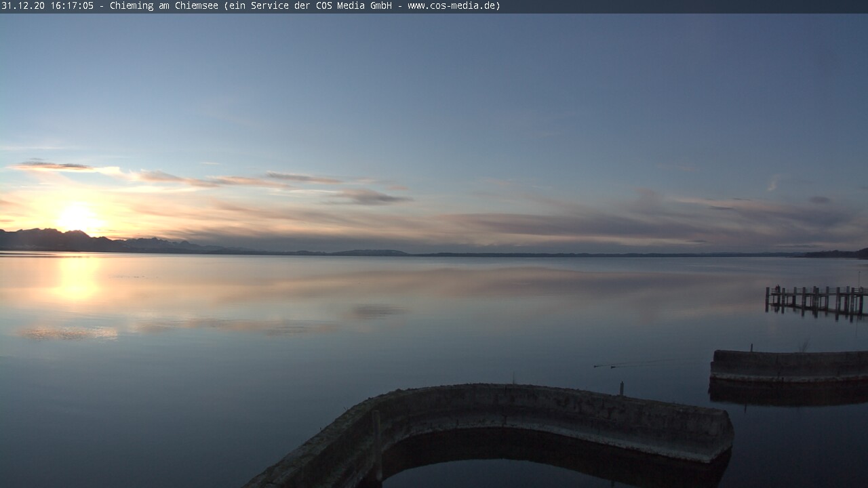Click the straight stone breakwater on the right
This screenshot has width=868, height=488.
pyautogui.click(x=788, y=365)
